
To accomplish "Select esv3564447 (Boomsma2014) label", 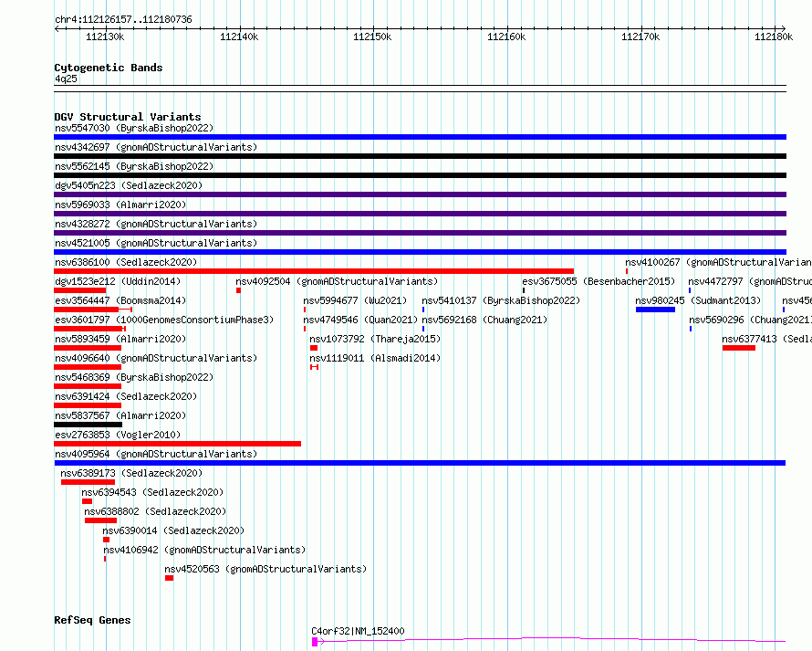I will pos(120,300).
